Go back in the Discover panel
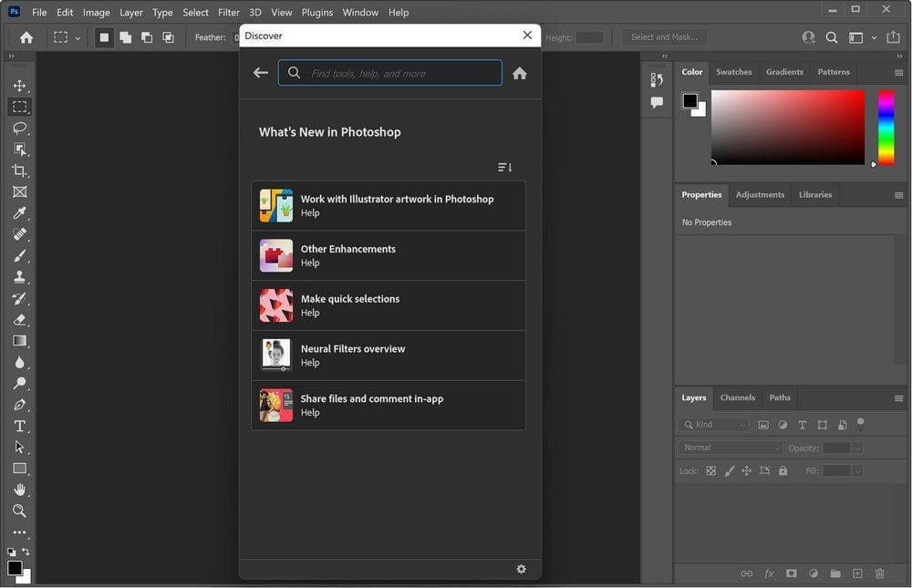Screen dimensions: 912x588 (261, 73)
